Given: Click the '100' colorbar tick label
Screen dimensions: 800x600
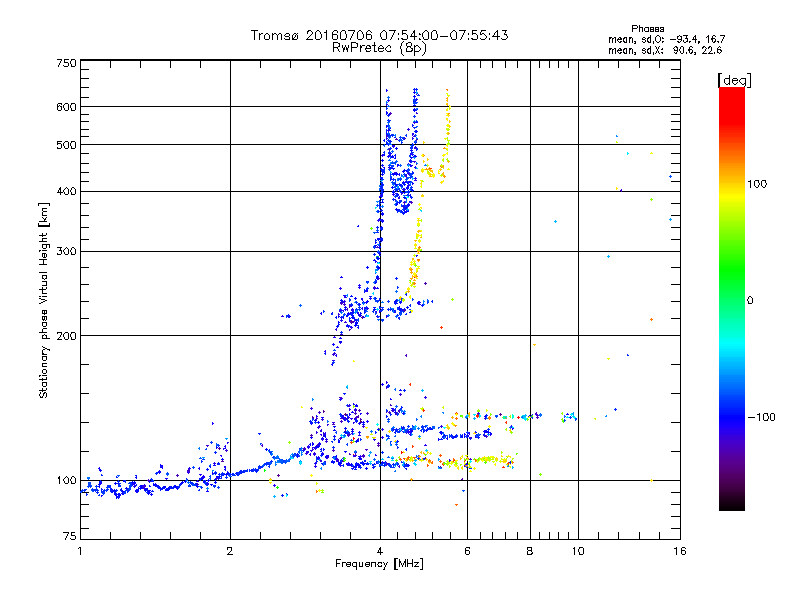Looking at the screenshot, I should click(x=757, y=184).
